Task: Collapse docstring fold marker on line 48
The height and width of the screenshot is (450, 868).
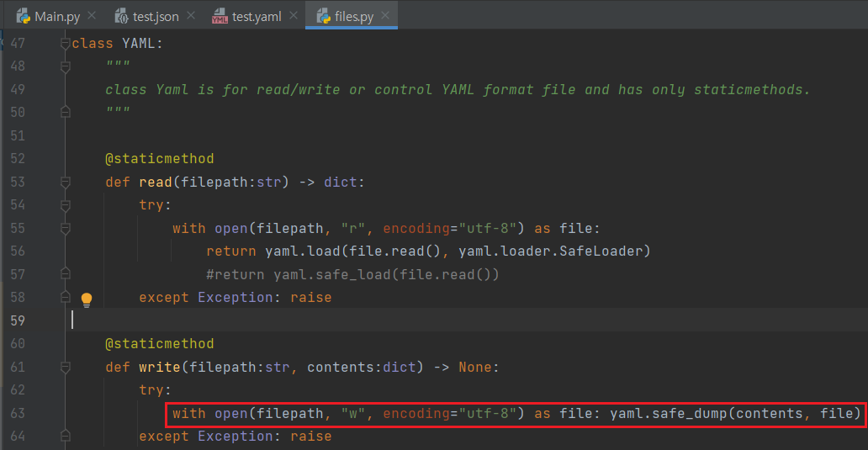Action: pyautogui.click(x=66, y=67)
